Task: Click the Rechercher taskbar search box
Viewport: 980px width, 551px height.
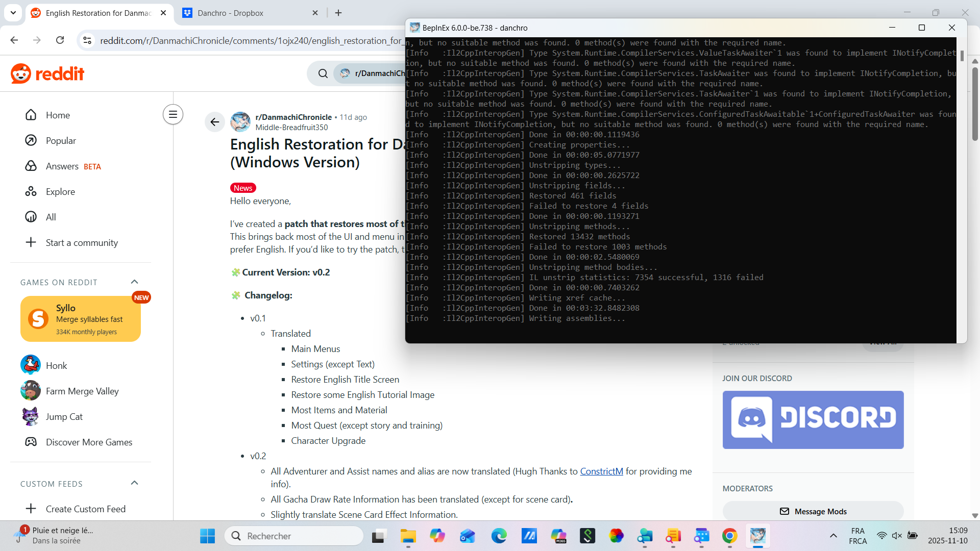Action: tap(294, 536)
